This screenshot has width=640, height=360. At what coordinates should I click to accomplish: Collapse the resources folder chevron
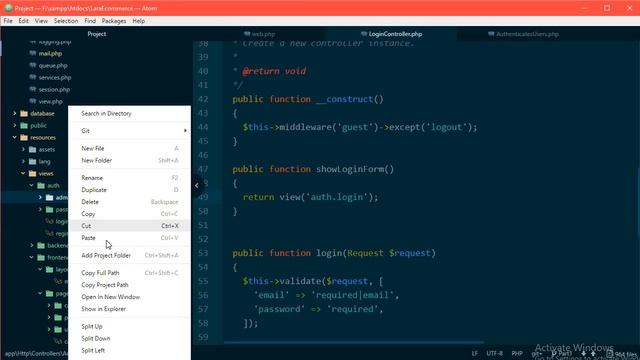click(x=15, y=138)
